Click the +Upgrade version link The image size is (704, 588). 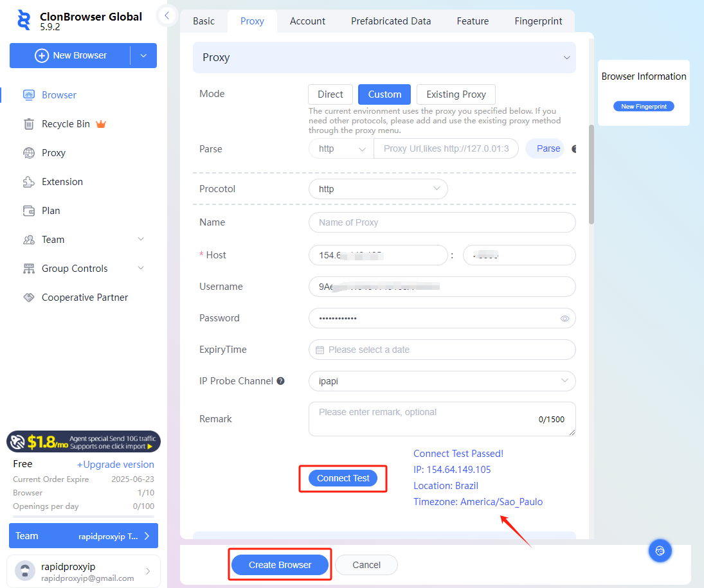115,465
